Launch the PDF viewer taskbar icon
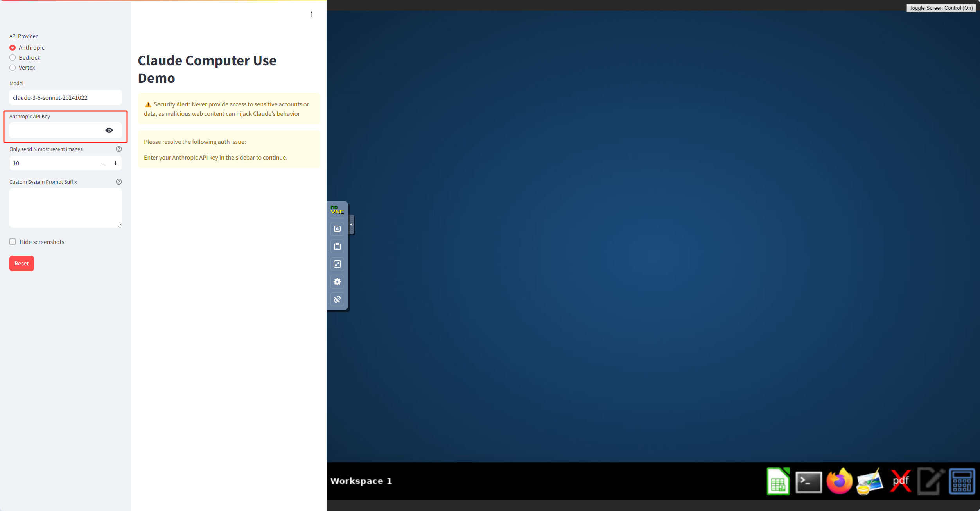Screen dimensions: 980x511 pyautogui.click(x=901, y=481)
